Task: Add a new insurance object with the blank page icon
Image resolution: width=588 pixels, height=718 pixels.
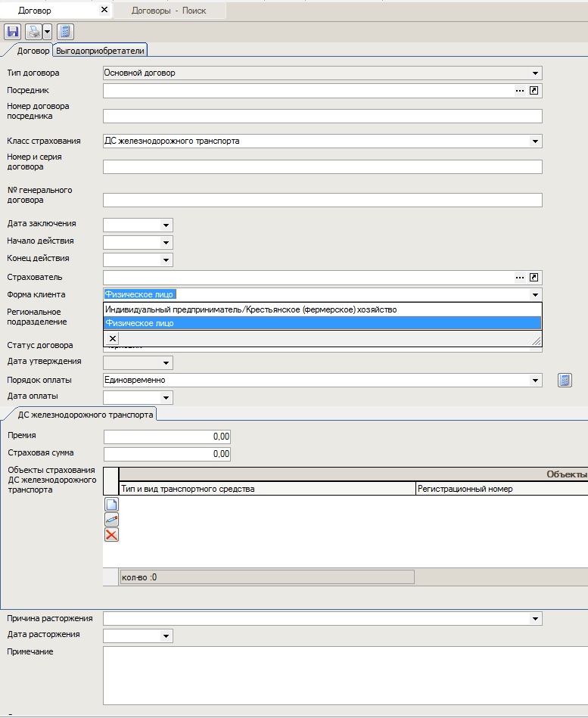Action: click(x=111, y=505)
